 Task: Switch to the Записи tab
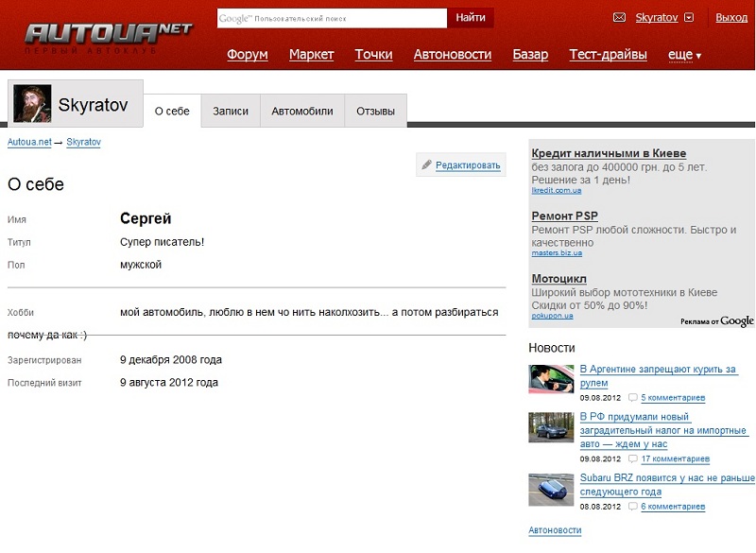click(231, 112)
